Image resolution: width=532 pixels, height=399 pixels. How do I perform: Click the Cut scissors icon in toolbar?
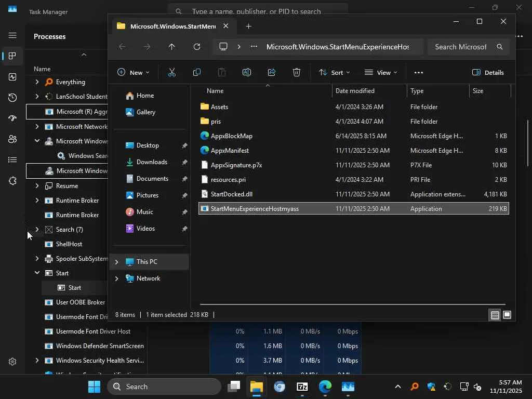click(171, 73)
